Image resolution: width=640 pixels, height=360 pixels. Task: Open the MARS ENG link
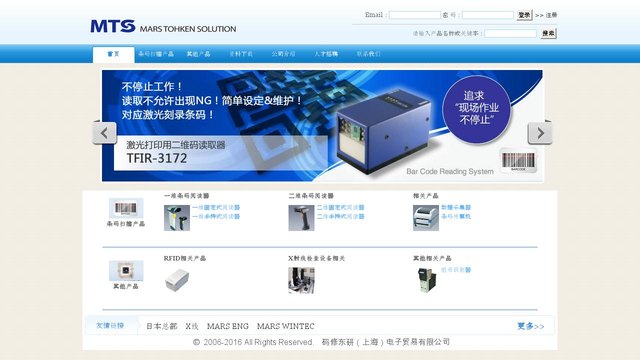tap(228, 326)
